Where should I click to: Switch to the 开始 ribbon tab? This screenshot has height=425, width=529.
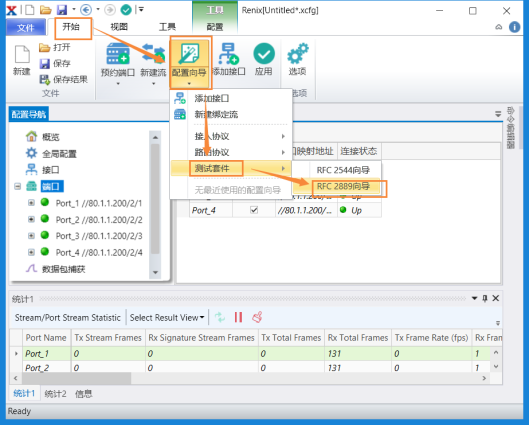71,27
